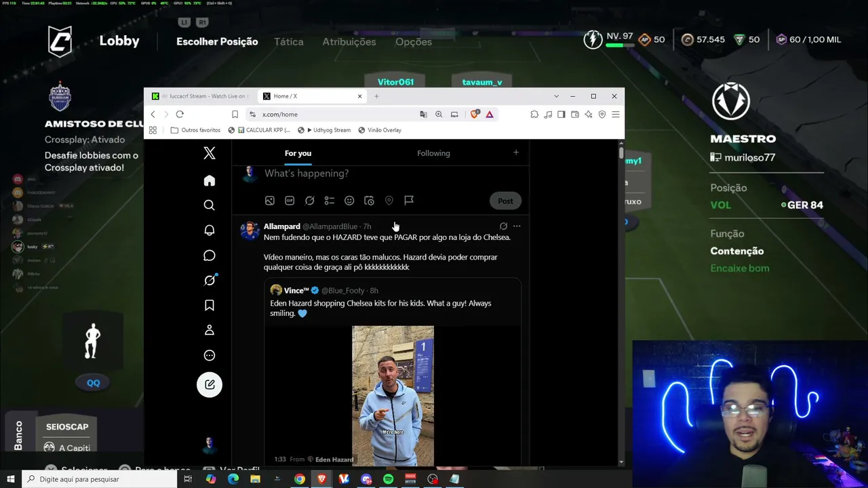
Task: Add a poll to the post
Action: click(330, 201)
